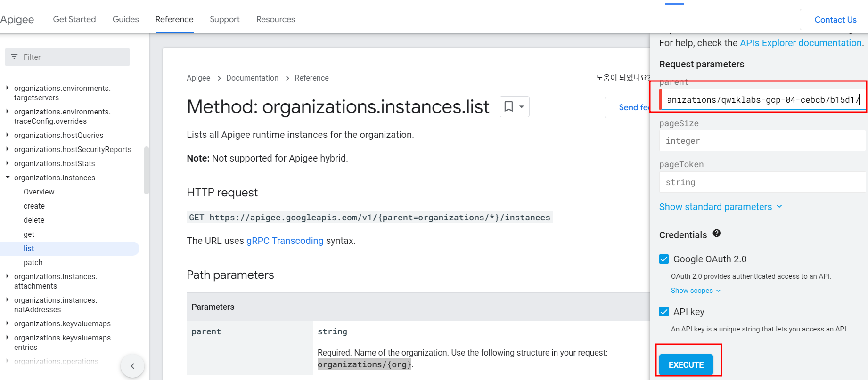Screen dimensions: 868x380
Task: Click the pageToken string input field
Action: (x=762, y=182)
